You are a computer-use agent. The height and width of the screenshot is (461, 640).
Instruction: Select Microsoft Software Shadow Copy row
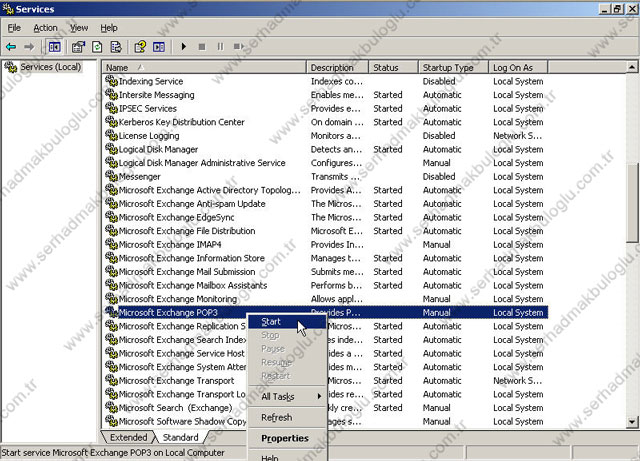[x=324, y=421]
